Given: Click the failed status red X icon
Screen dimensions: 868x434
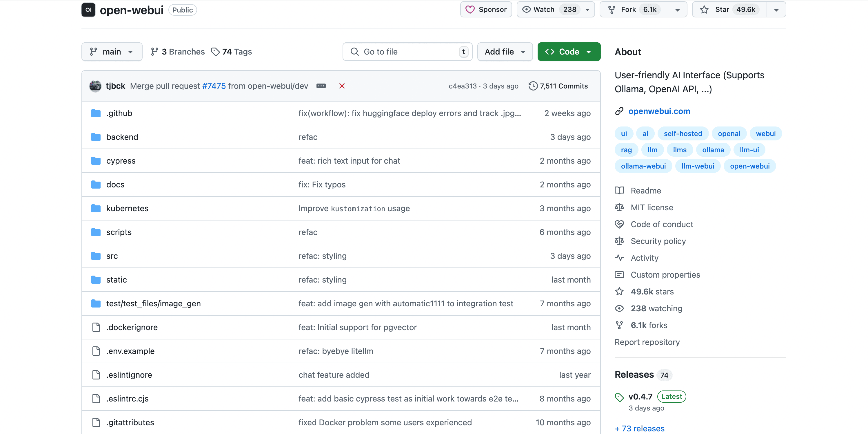Looking at the screenshot, I should (342, 86).
